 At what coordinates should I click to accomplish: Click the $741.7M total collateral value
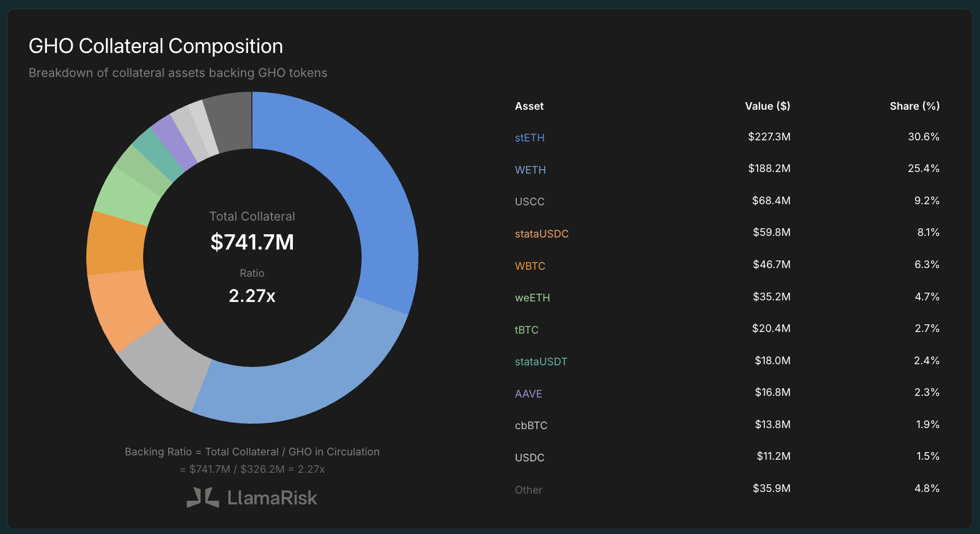252,242
